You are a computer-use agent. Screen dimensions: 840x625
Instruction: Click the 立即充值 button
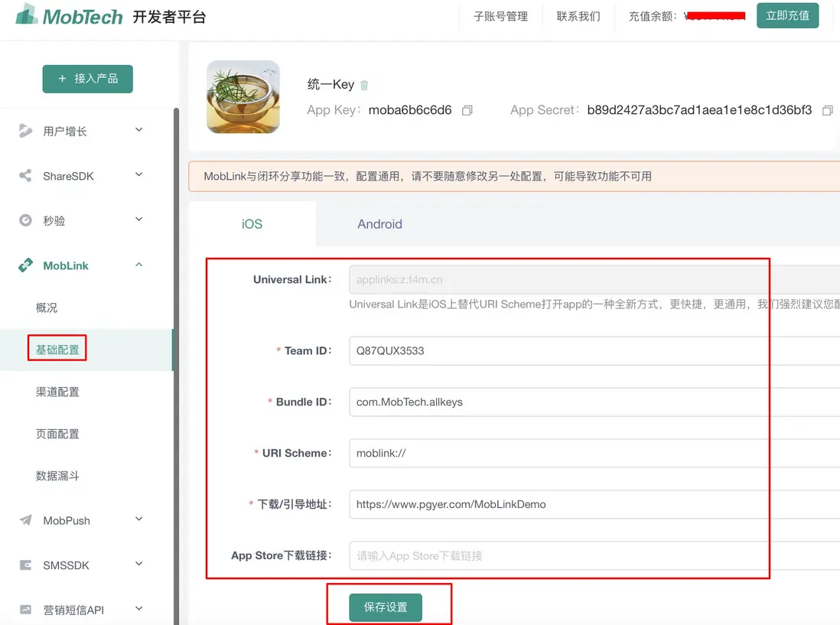click(787, 15)
